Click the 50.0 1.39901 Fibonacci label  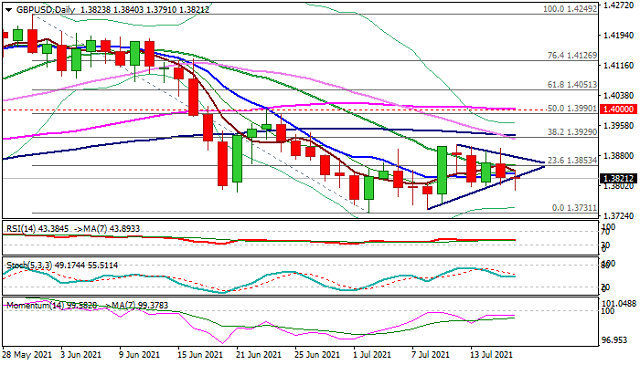572,109
